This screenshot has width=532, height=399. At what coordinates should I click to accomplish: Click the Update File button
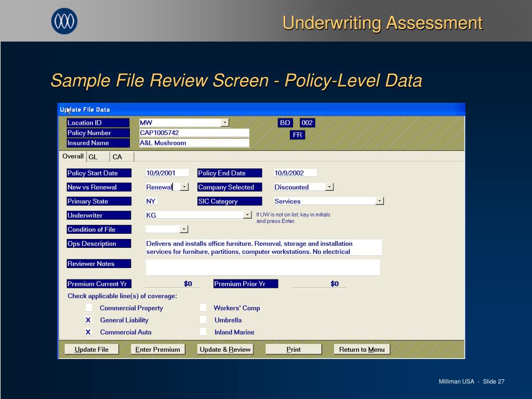(91, 350)
